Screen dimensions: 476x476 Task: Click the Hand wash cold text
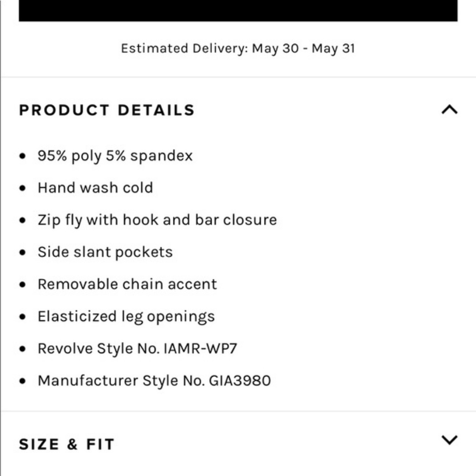click(x=95, y=188)
